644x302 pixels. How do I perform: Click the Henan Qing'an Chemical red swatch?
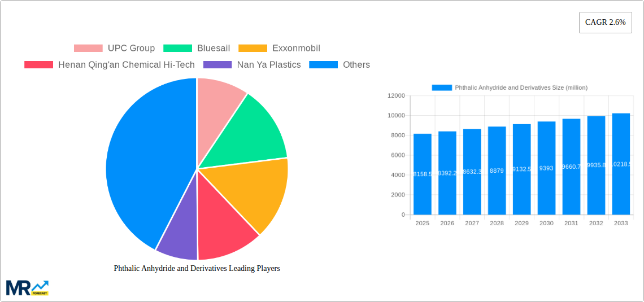click(x=38, y=65)
